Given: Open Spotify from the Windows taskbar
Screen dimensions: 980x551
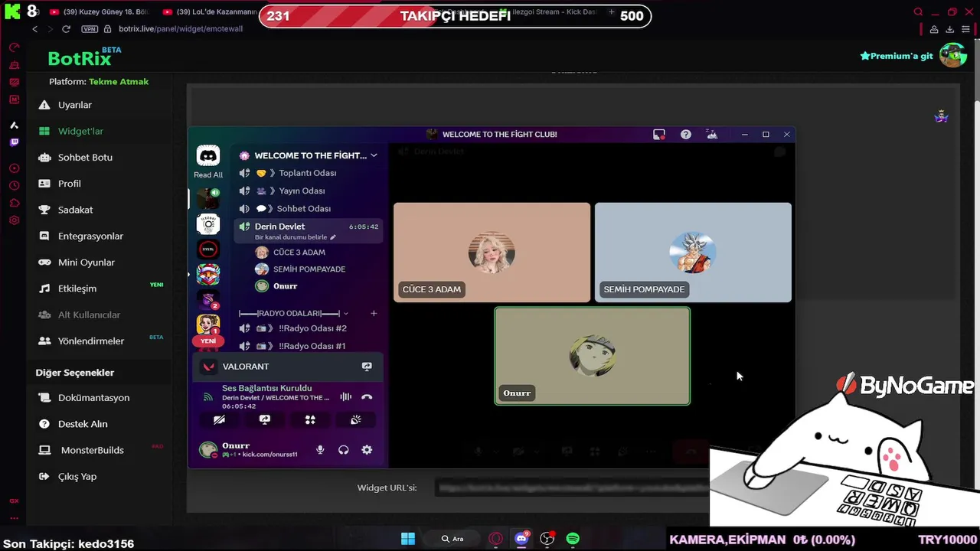Looking at the screenshot, I should point(573,539).
